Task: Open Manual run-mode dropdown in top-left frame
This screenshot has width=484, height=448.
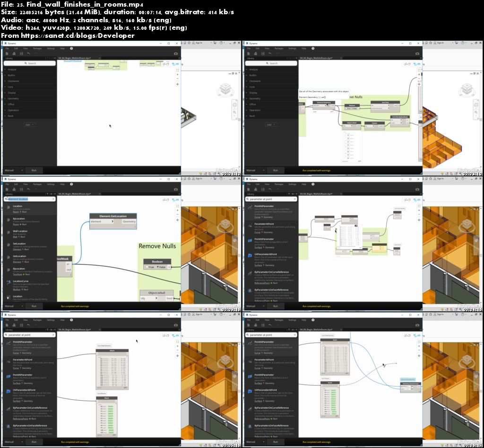Action: [x=14, y=170]
